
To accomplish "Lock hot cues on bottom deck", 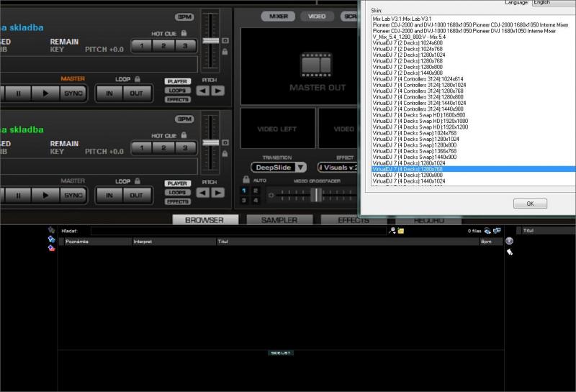I will (184, 135).
